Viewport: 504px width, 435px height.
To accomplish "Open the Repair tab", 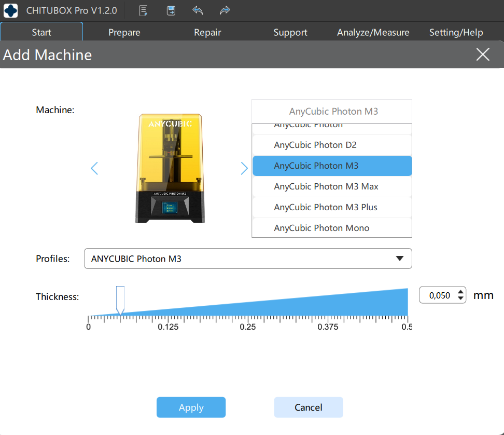I will 207,32.
